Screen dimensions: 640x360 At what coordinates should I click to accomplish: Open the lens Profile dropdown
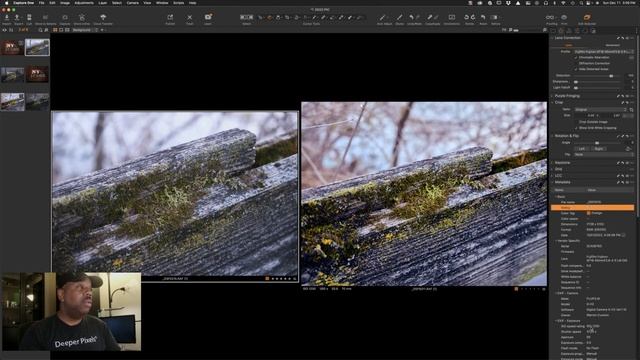pyautogui.click(x=604, y=52)
